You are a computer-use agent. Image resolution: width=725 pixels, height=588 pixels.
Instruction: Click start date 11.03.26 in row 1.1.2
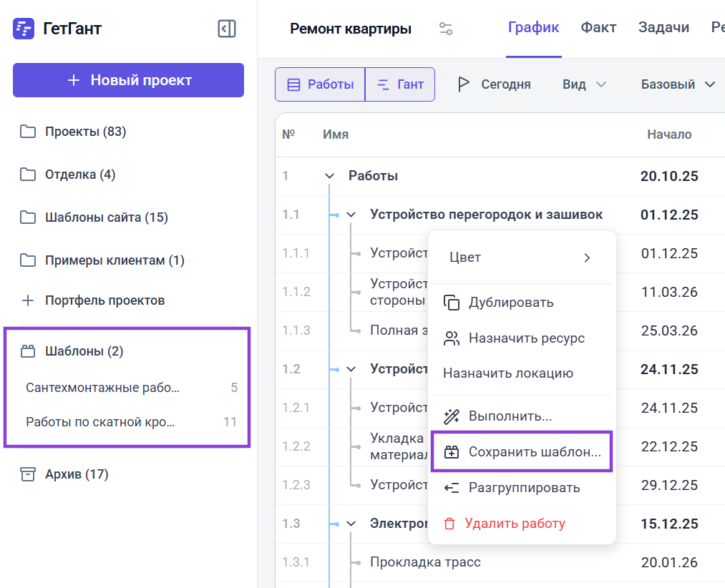click(x=669, y=292)
